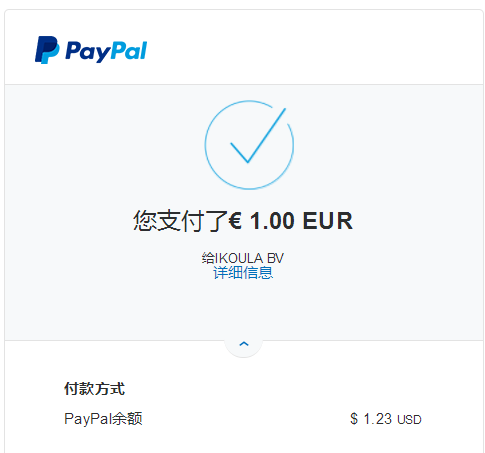This screenshot has width=485, height=453.
Task: Click the USD currency label
Action: tap(410, 420)
